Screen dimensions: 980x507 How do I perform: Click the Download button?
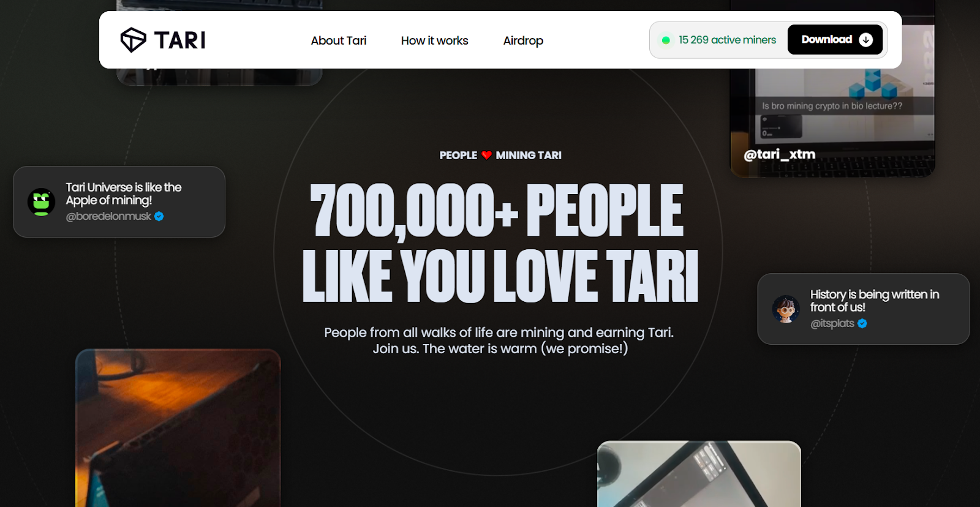pos(835,40)
